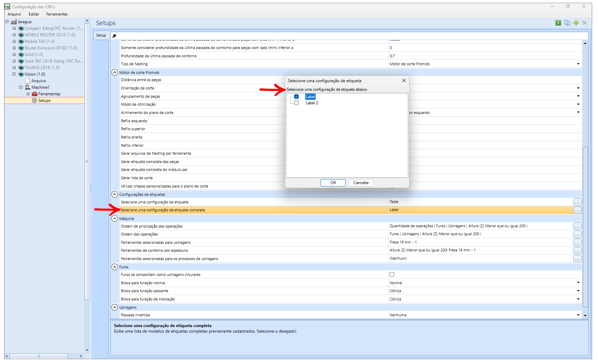The height and width of the screenshot is (364, 598).
Task: Click the search filter input field
Action: pyautogui.click(x=353, y=36)
